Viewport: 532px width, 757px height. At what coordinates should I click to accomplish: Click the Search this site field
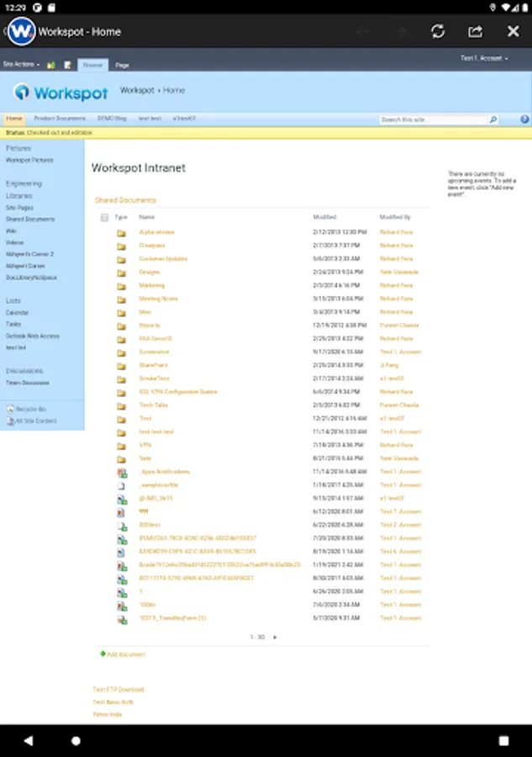click(434, 119)
